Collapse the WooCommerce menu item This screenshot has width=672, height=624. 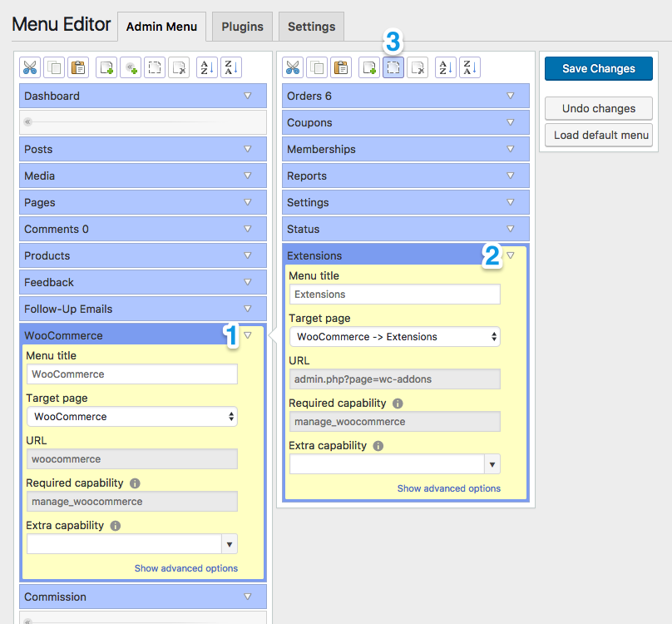(x=248, y=335)
